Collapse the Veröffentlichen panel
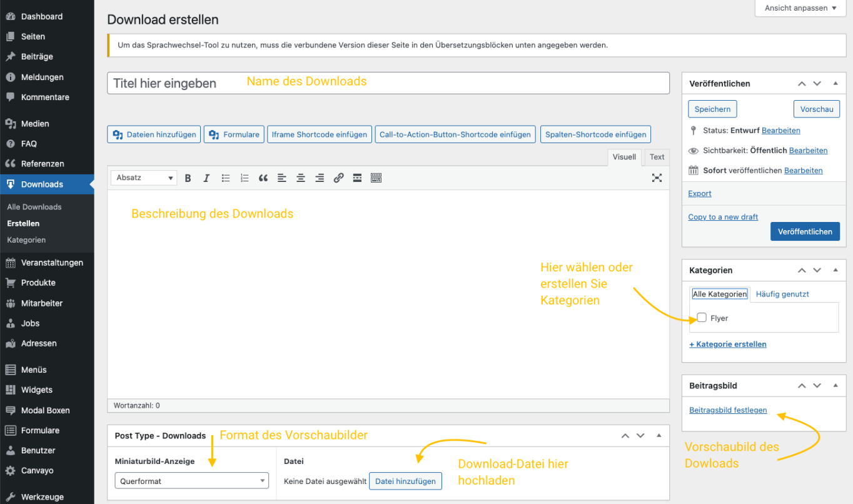 (835, 83)
